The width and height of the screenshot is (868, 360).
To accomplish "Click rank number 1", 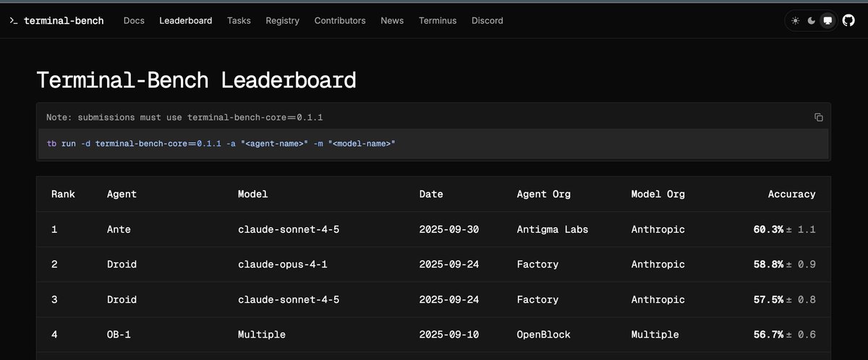I will pyautogui.click(x=54, y=229).
